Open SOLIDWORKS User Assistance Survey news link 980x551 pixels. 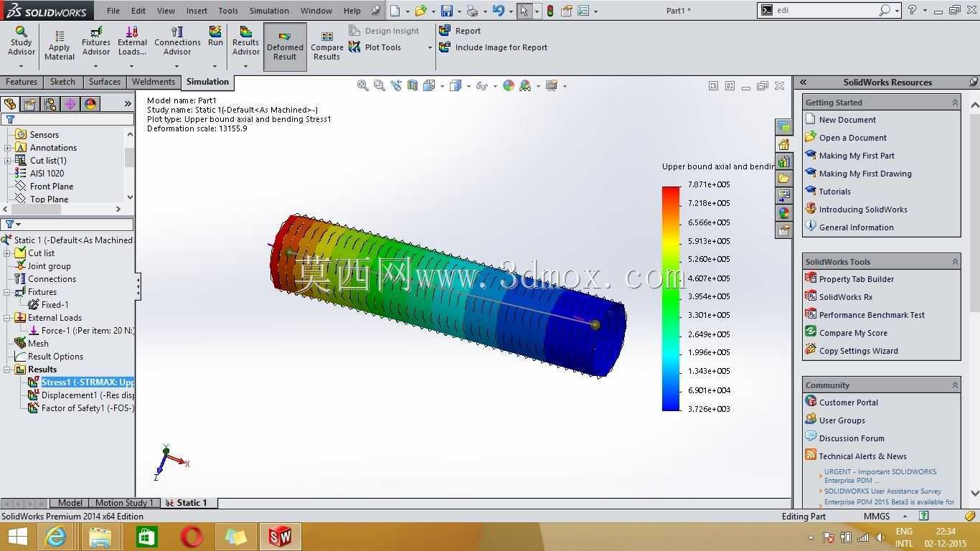coord(882,491)
